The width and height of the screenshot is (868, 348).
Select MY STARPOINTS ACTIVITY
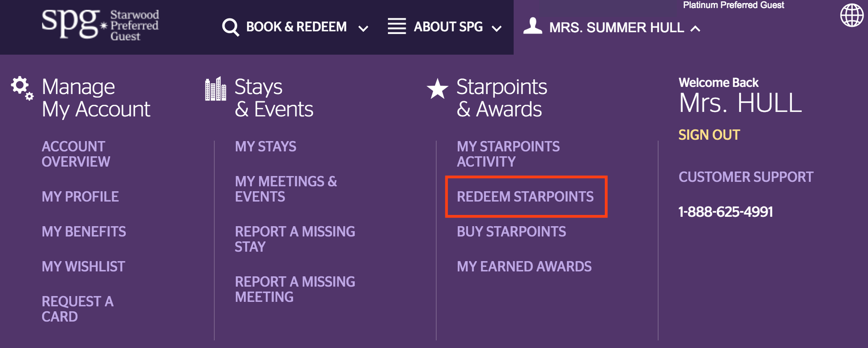coord(508,154)
